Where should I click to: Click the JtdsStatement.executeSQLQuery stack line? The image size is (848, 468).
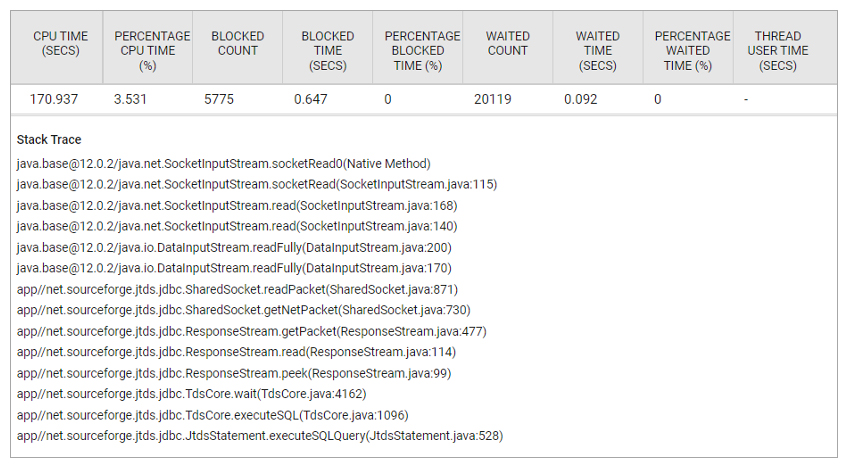click(260, 436)
